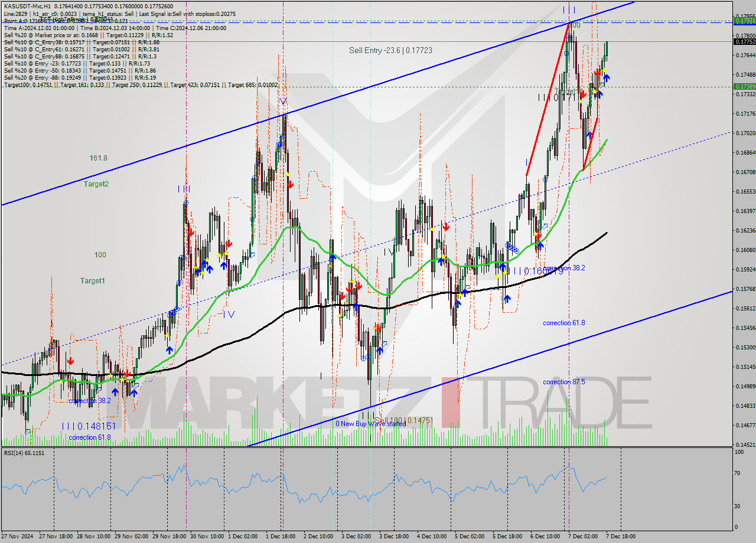The width and height of the screenshot is (756, 543).
Task: Click 'correction 61.8' label under I I I 0.148151
Action: click(90, 437)
